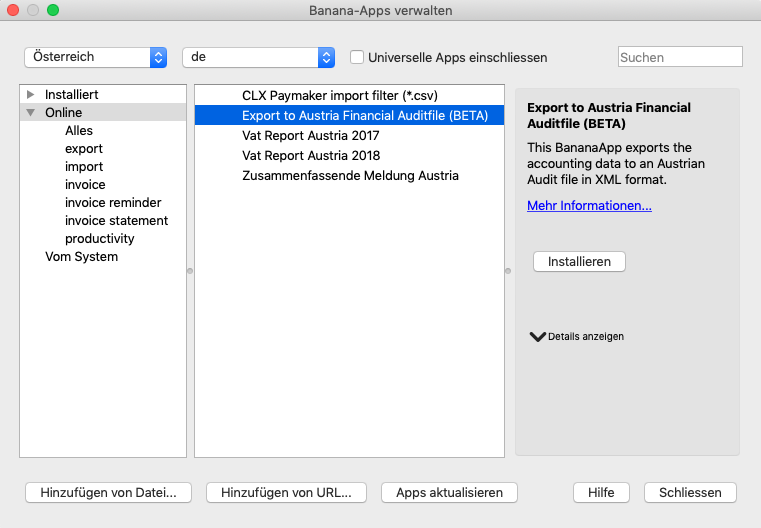The image size is (761, 528).
Task: Select Vat Report Austria 2017
Action: pyautogui.click(x=349, y=135)
